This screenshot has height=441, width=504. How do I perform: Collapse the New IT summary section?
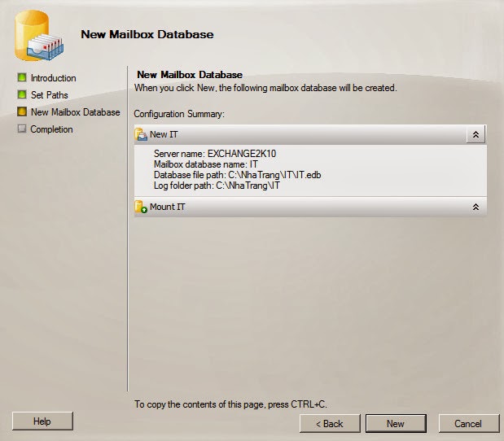(476, 134)
